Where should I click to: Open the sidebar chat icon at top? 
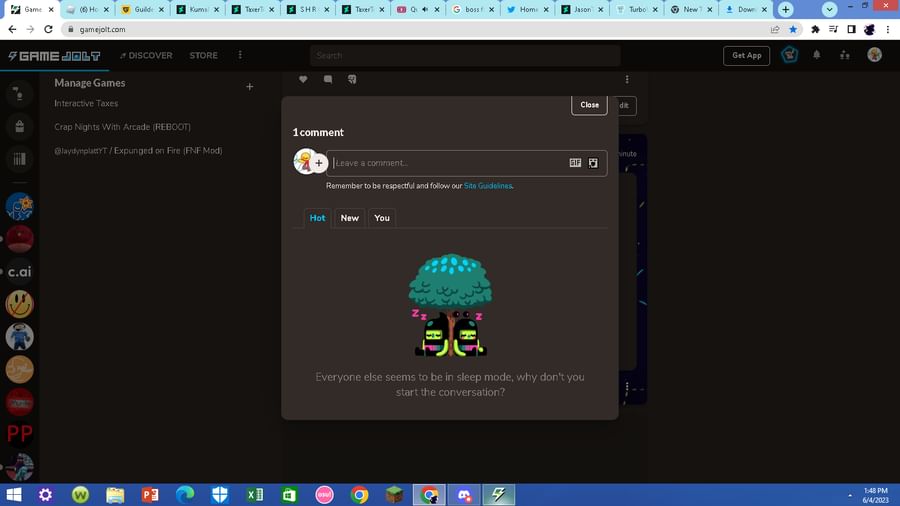(19, 94)
